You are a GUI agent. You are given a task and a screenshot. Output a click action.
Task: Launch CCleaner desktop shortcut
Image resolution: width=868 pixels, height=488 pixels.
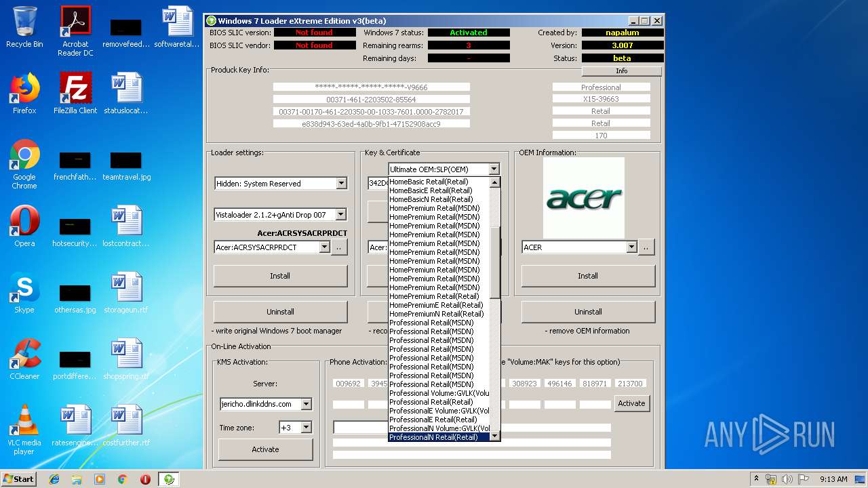tap(24, 359)
